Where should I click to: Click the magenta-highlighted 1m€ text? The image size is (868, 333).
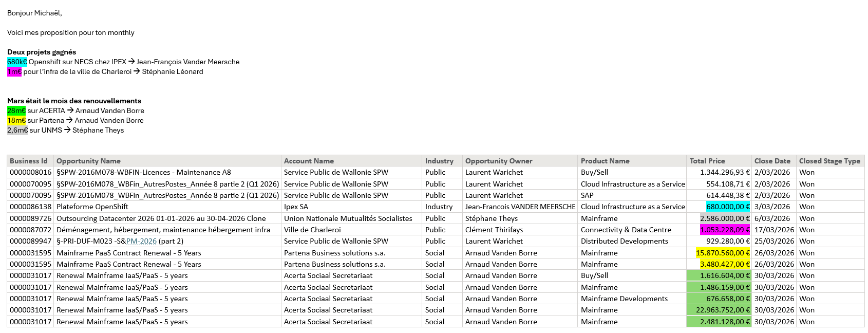point(14,71)
